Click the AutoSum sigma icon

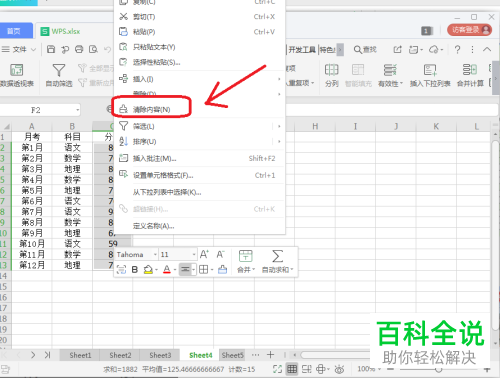coord(277,256)
